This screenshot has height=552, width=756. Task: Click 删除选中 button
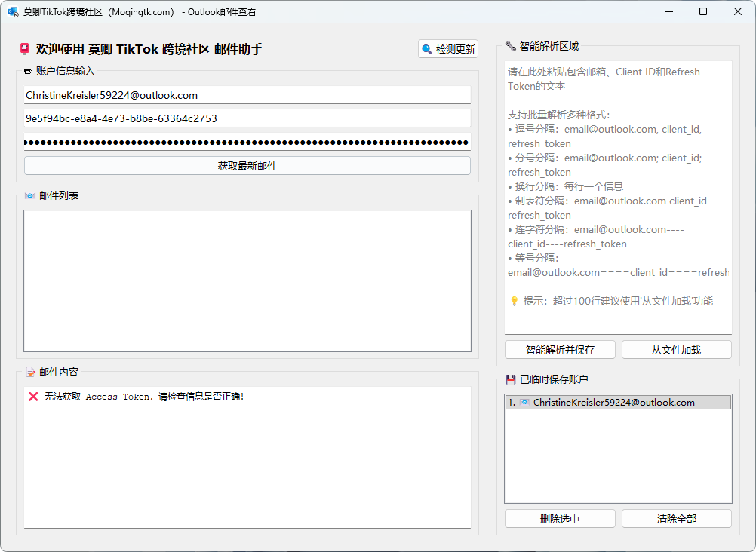pos(560,519)
